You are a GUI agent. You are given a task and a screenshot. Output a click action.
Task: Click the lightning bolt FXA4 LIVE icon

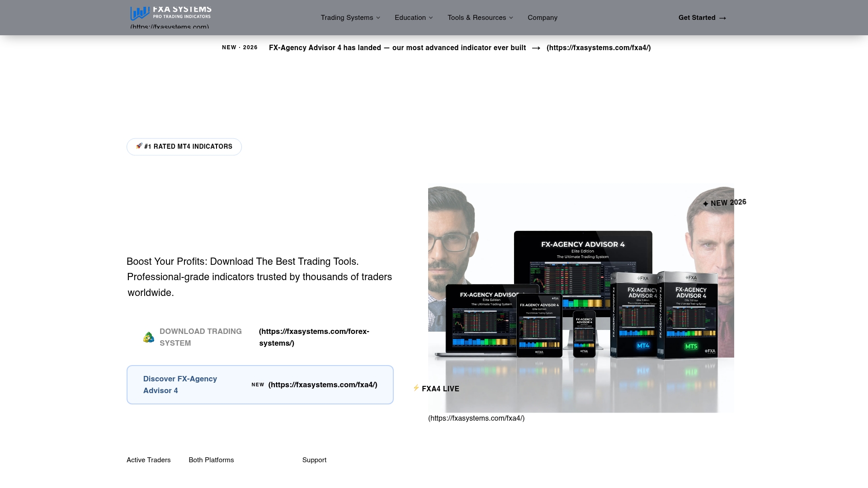pyautogui.click(x=416, y=388)
